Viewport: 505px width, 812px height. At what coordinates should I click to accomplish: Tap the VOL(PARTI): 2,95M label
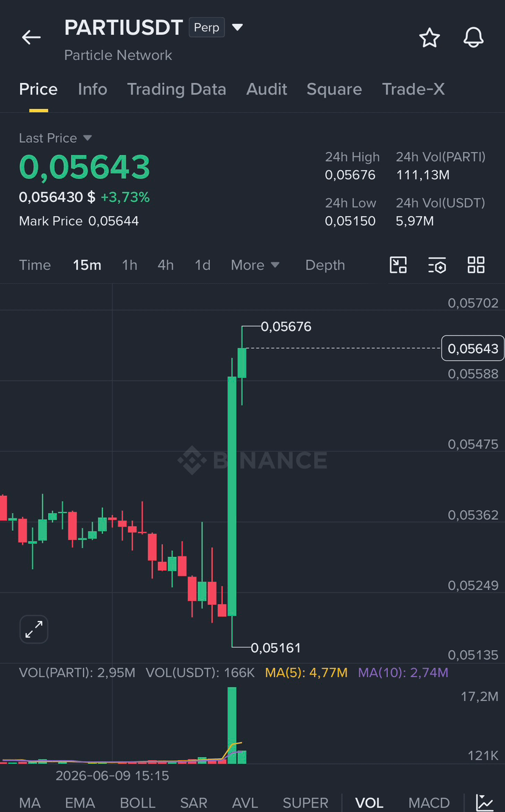[x=77, y=672]
